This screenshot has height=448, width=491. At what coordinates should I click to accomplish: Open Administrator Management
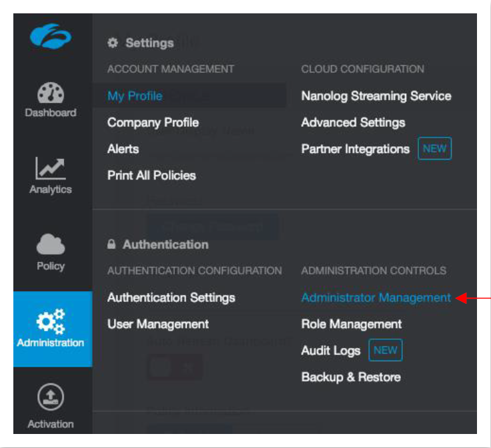coord(376,298)
